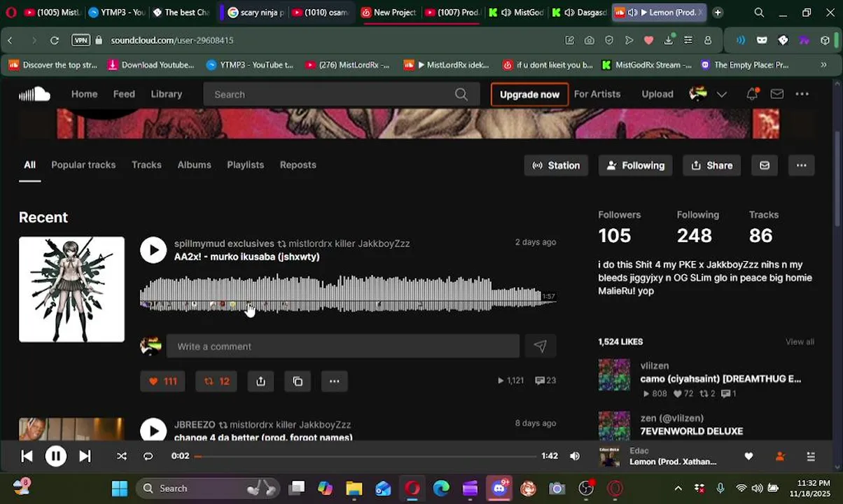Open File Explorer from the taskbar
Image resolution: width=843 pixels, height=504 pixels.
point(354,488)
